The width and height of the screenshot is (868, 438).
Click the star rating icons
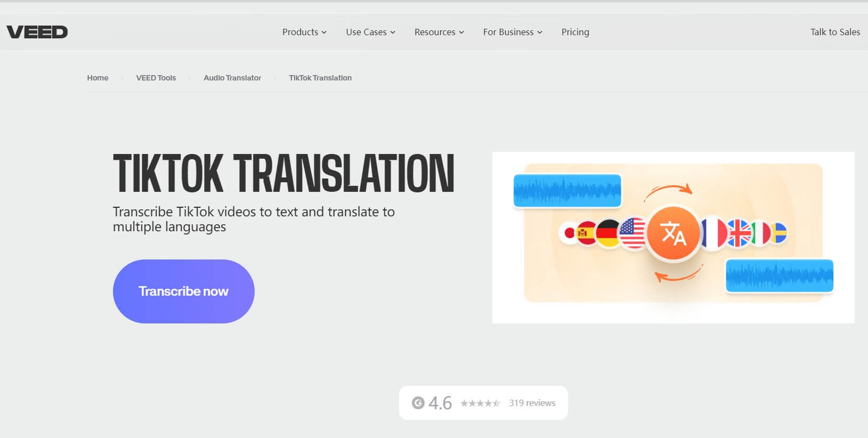coord(480,403)
